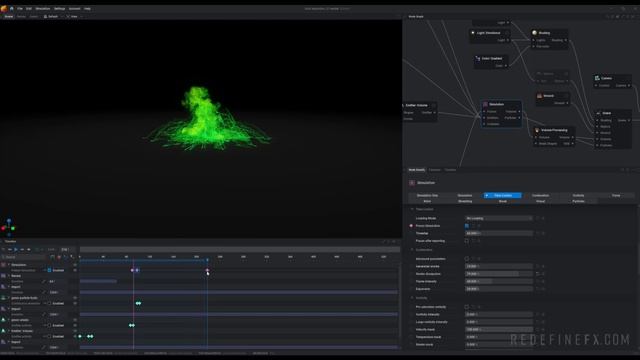Screen dimensions: 640x360
Task: Adjust the Smoke dissipation slider
Action: tap(499, 274)
